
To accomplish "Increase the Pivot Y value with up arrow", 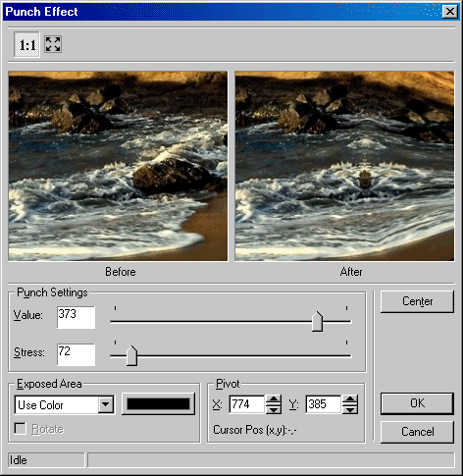I will pos(350,399).
